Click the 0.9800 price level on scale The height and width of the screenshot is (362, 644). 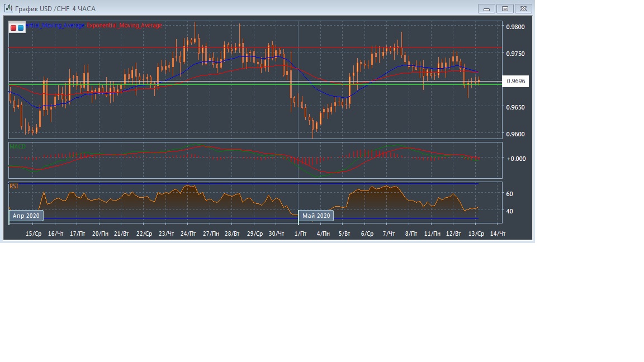pos(515,27)
